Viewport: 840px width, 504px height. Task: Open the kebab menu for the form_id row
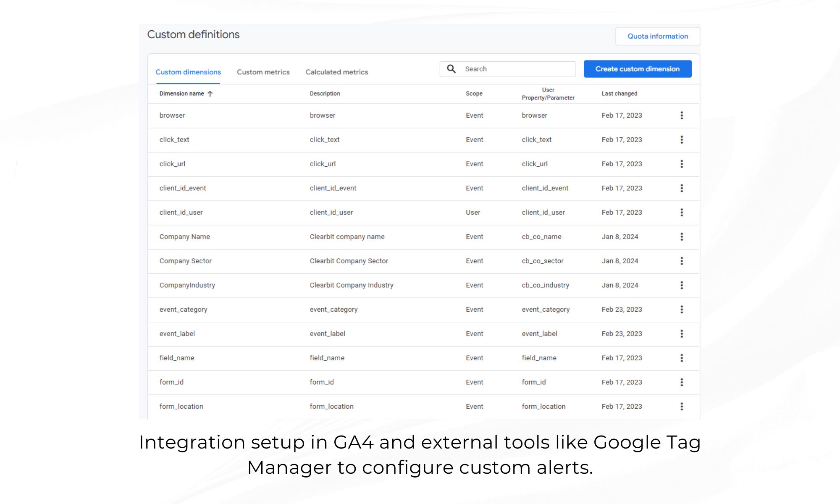tap(681, 382)
